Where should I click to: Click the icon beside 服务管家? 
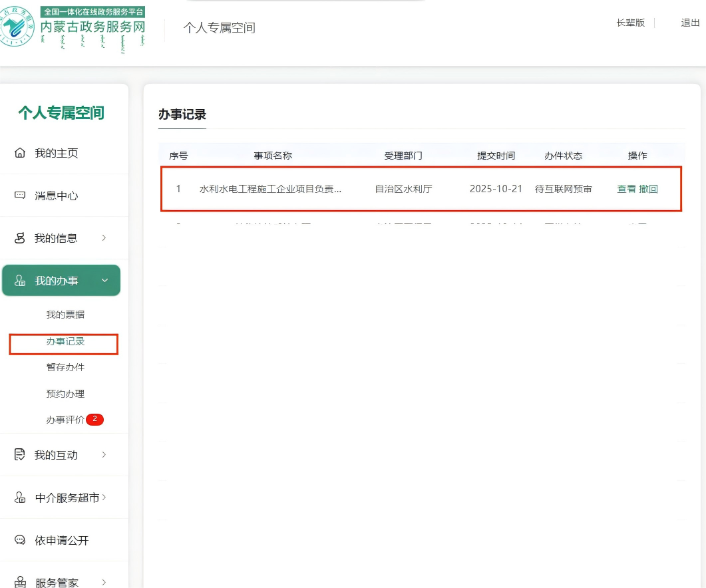21,582
